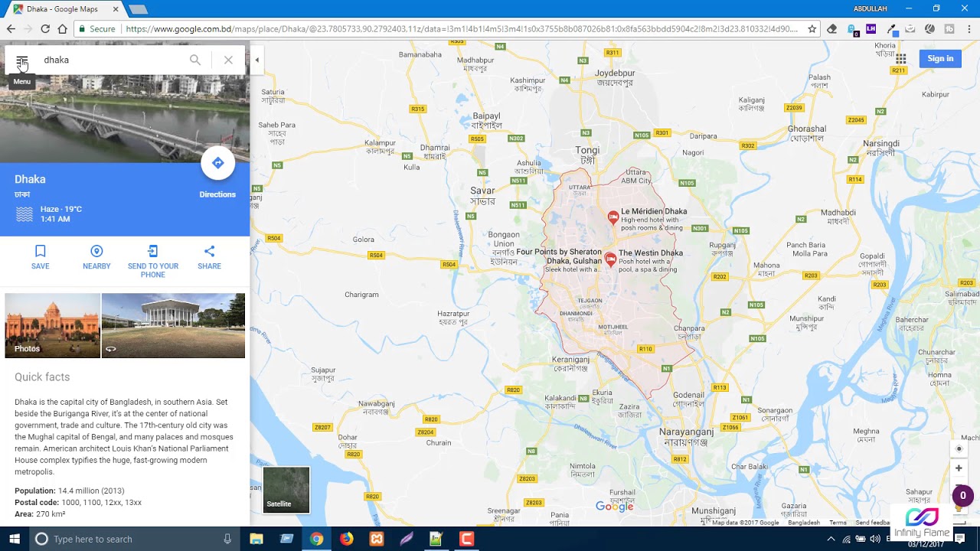Click the zoom in plus button

[958, 468]
